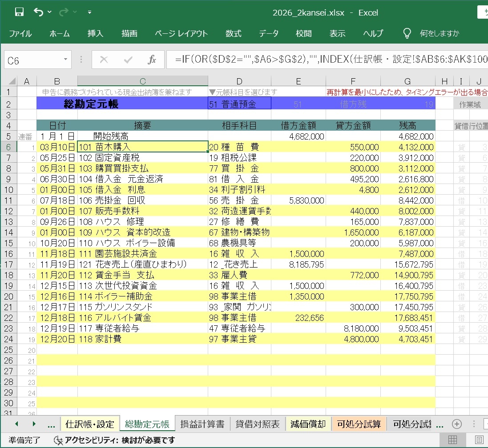Open the 挿入 ribbon tab
This screenshot has height=448, width=488.
pyautogui.click(x=95, y=33)
